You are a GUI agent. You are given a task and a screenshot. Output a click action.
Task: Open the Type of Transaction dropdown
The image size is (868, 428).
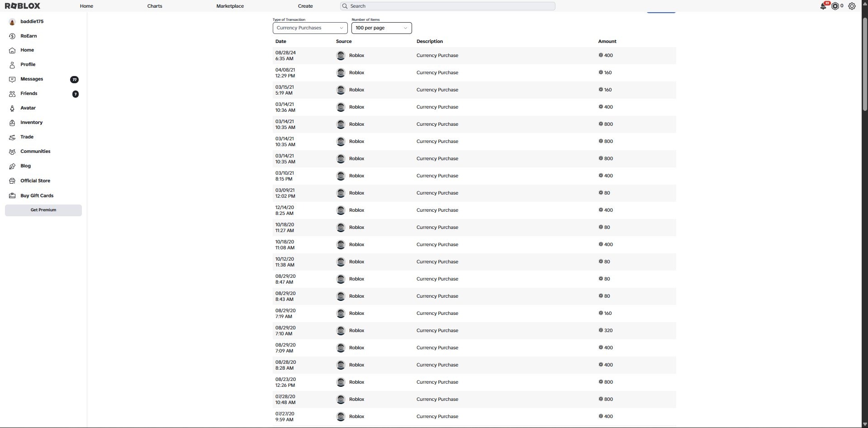pyautogui.click(x=310, y=28)
